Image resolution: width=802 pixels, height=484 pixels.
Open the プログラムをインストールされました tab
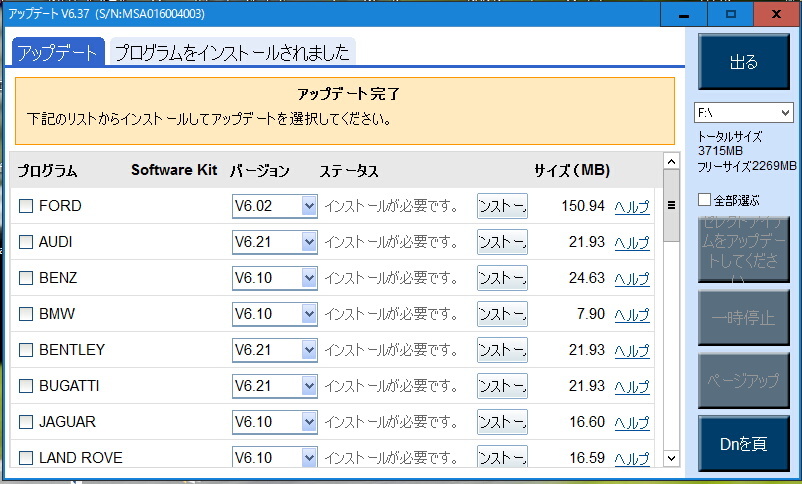(x=233, y=52)
